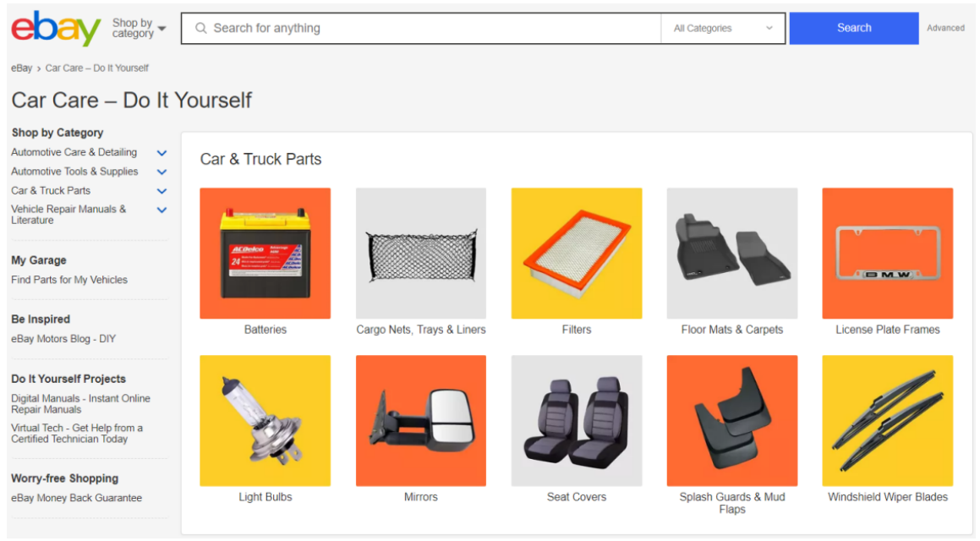Open the Mirrors text label

tap(420, 497)
